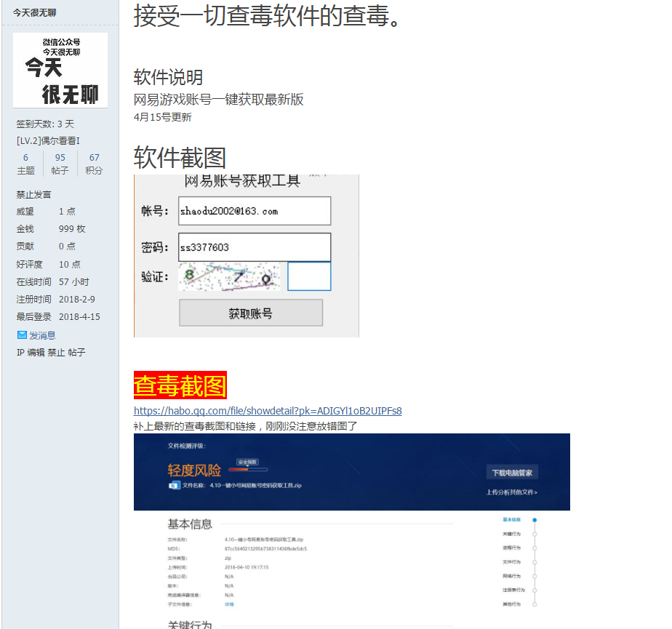Click the 其他行为 nav marker

535,604
